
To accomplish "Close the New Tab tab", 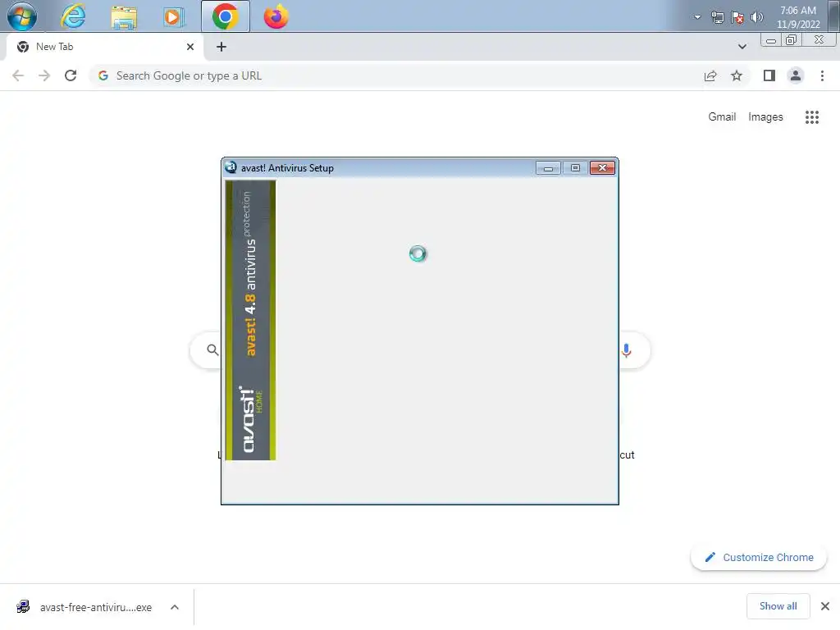I will point(190,47).
